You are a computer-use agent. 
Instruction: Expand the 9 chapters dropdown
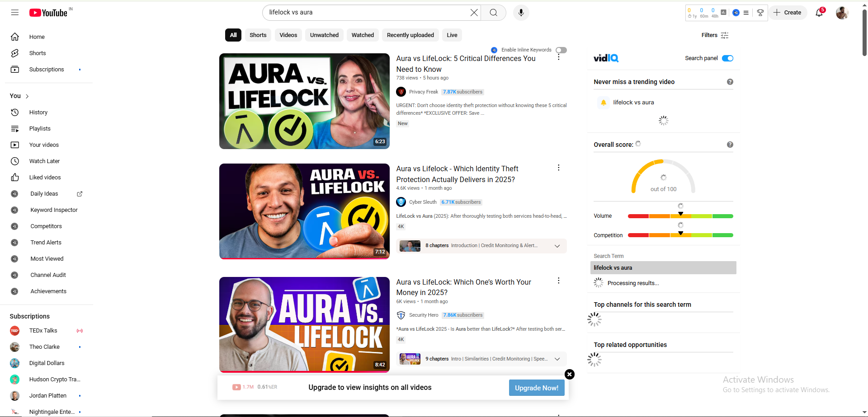coord(557,359)
